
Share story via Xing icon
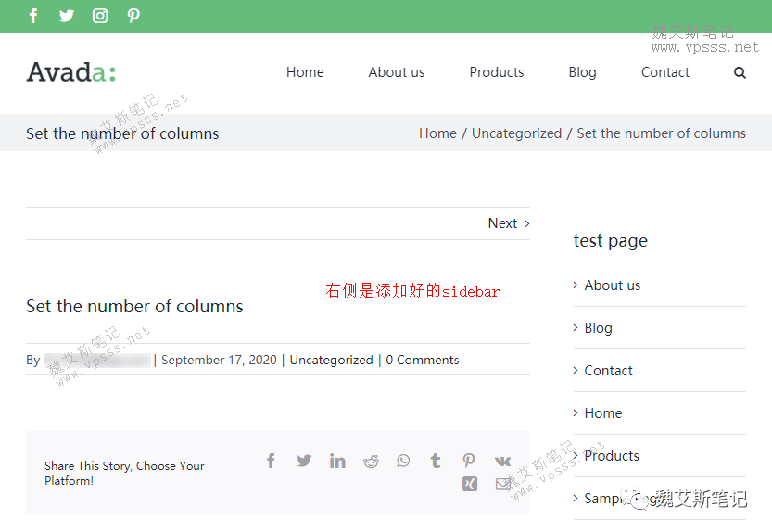click(x=470, y=484)
